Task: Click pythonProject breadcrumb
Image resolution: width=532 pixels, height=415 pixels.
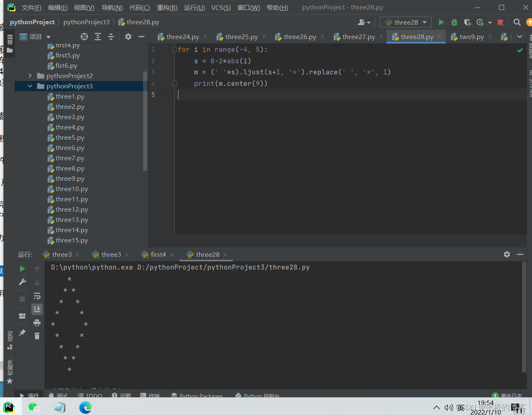Action: coord(32,22)
